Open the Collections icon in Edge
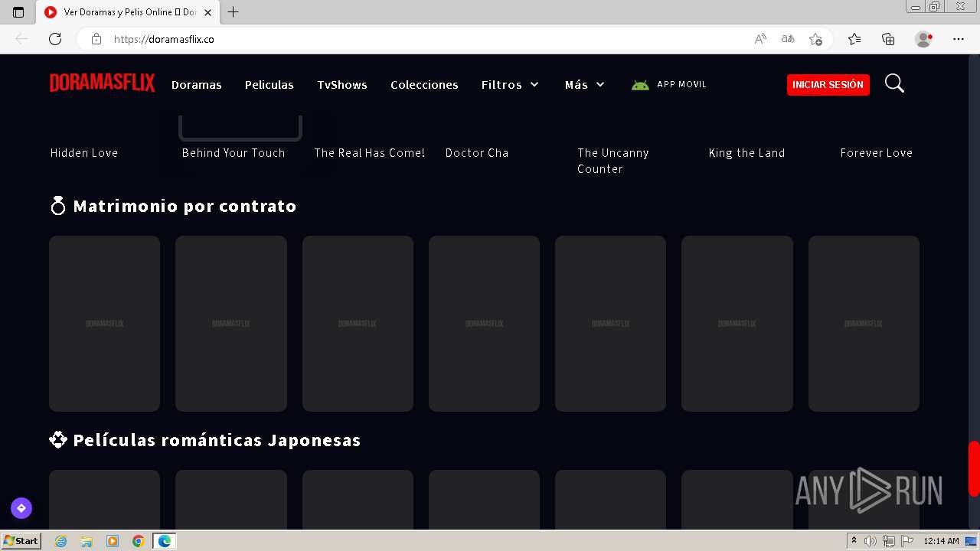Screen dimensions: 980x551 (x=888, y=39)
